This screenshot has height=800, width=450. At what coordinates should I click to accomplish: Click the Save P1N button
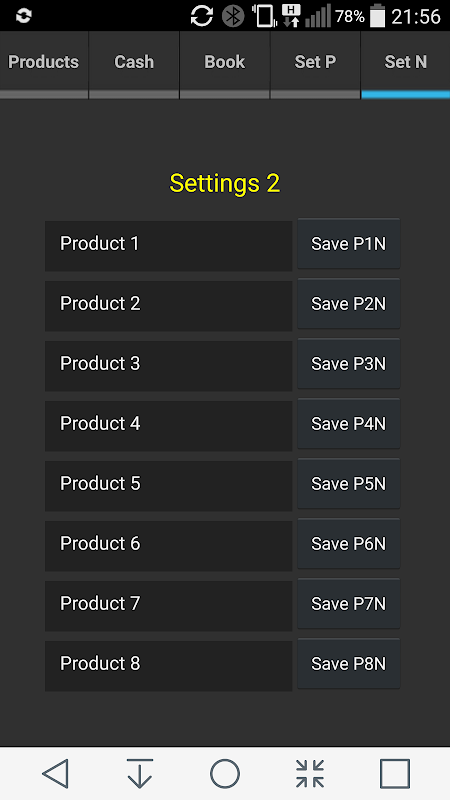tap(348, 243)
